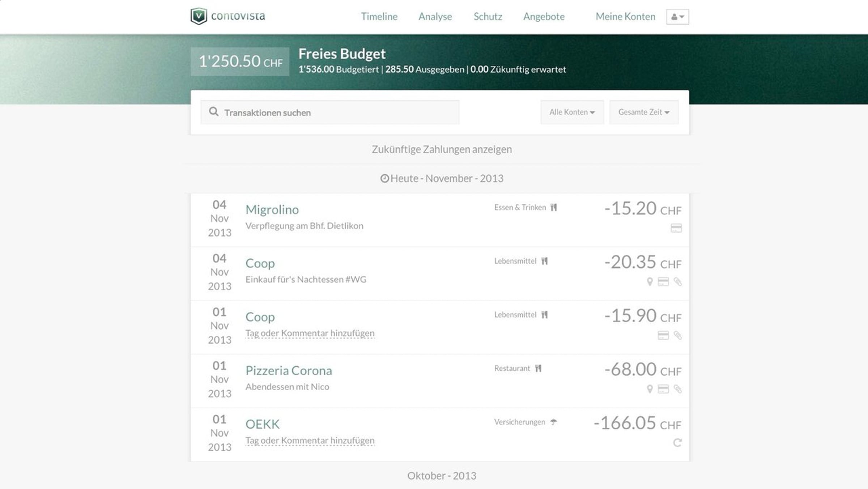Viewport: 868px width, 489px height.
Task: Click the comment Verpflegung am Bhf. Dietlikon
Action: [304, 226]
